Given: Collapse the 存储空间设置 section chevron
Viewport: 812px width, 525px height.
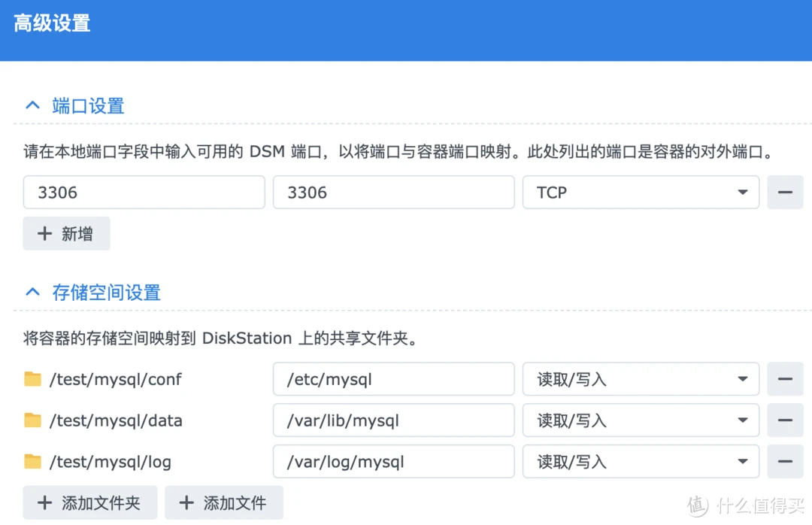Looking at the screenshot, I should (x=32, y=293).
